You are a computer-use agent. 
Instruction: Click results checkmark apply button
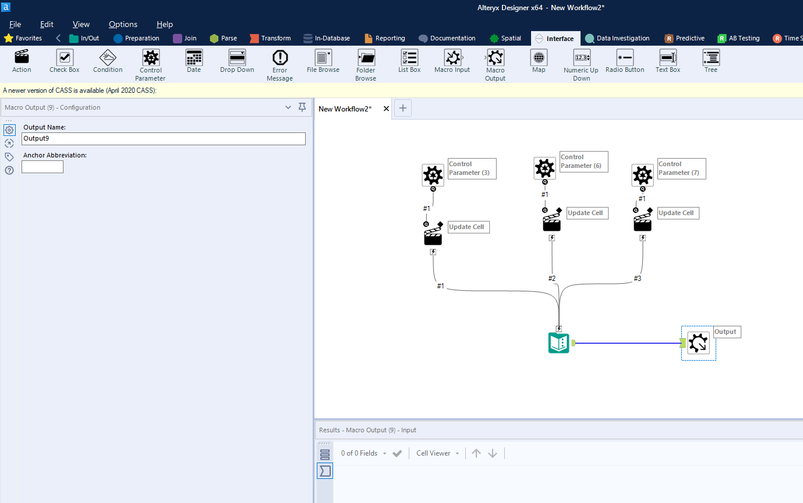(x=397, y=453)
